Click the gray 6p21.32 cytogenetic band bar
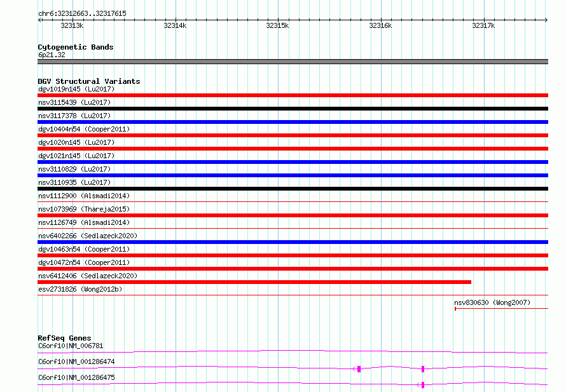Viewport: 566px width, 392px height. pos(293,62)
